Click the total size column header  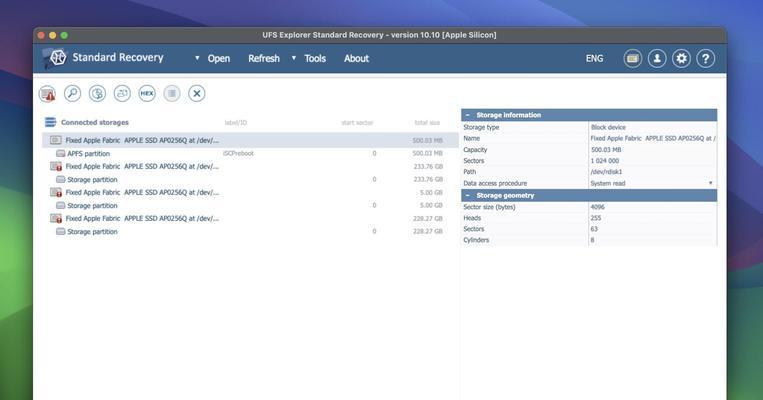[427, 123]
